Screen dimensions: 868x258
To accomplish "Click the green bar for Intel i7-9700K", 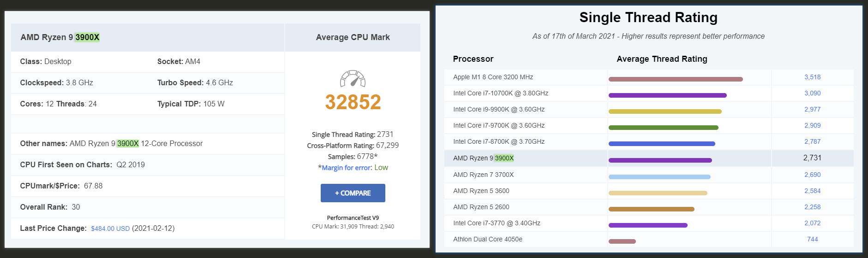I will (x=664, y=128).
